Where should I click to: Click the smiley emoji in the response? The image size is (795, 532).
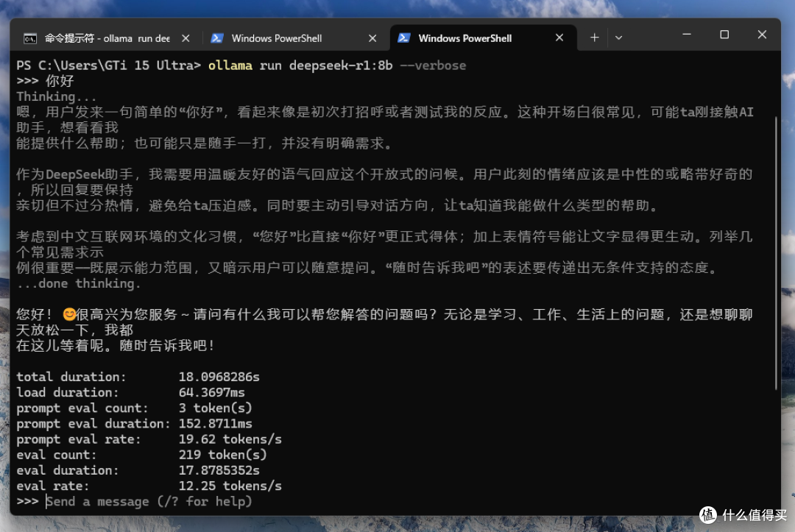69,315
